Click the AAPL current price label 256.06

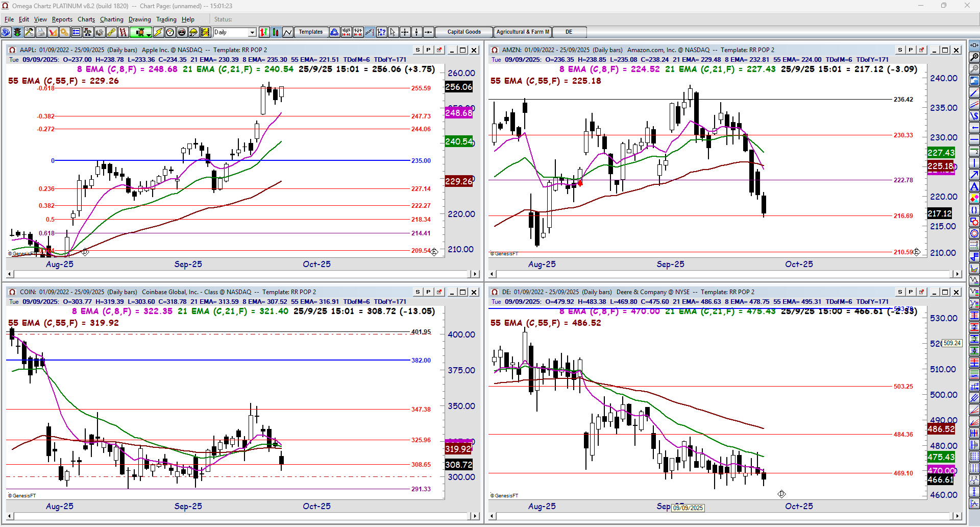coord(459,87)
